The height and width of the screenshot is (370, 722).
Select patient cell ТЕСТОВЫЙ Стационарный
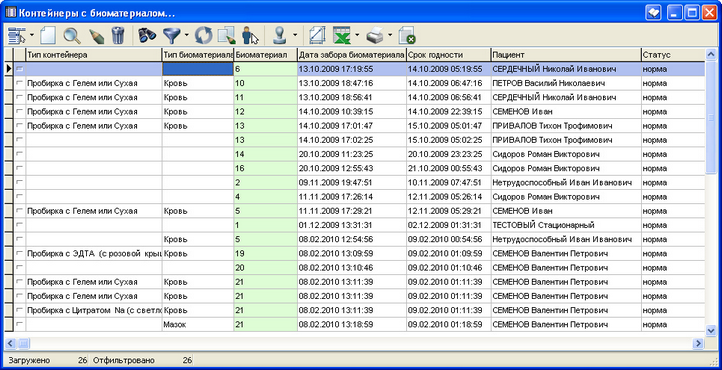coord(566,225)
